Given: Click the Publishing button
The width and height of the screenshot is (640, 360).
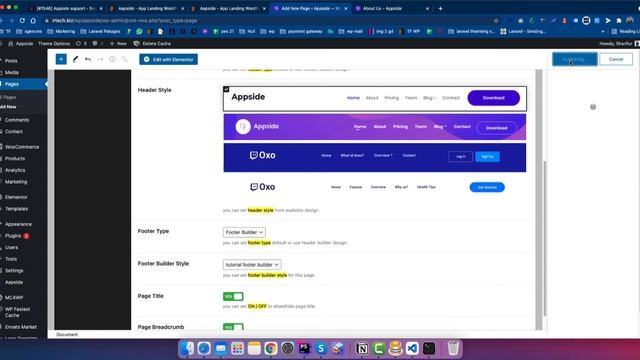Looking at the screenshot, I should tap(575, 59).
